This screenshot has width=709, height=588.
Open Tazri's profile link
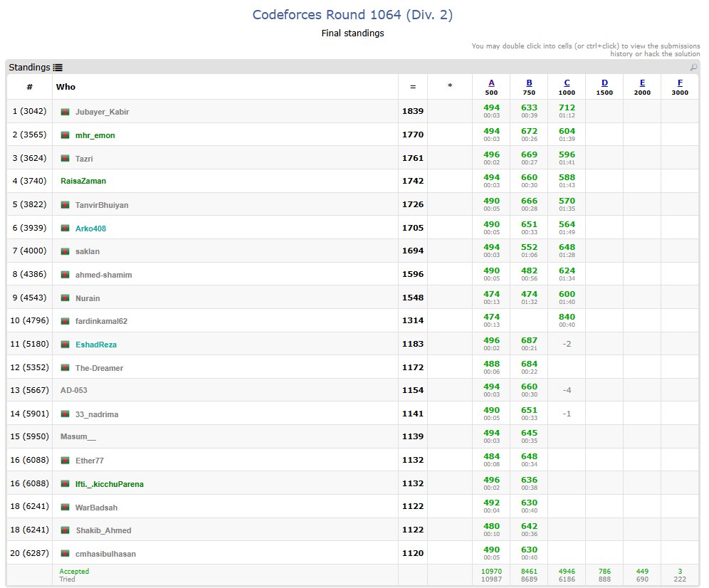pyautogui.click(x=84, y=159)
